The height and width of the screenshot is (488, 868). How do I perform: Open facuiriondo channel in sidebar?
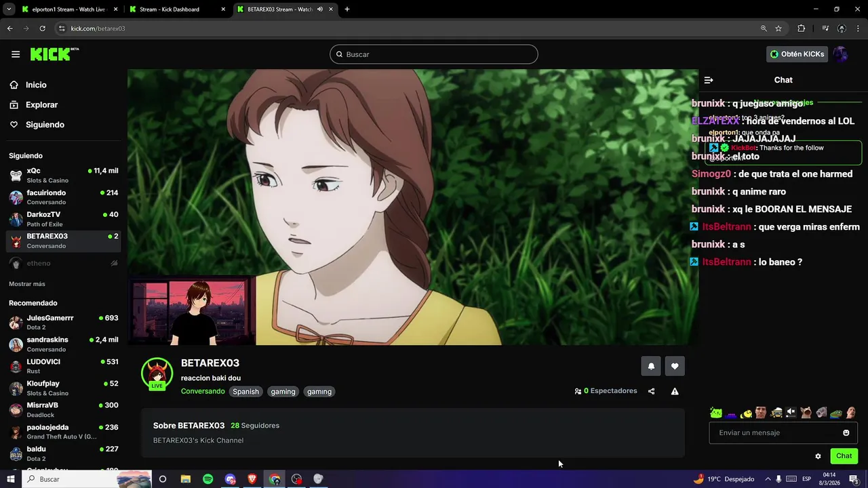point(64,197)
